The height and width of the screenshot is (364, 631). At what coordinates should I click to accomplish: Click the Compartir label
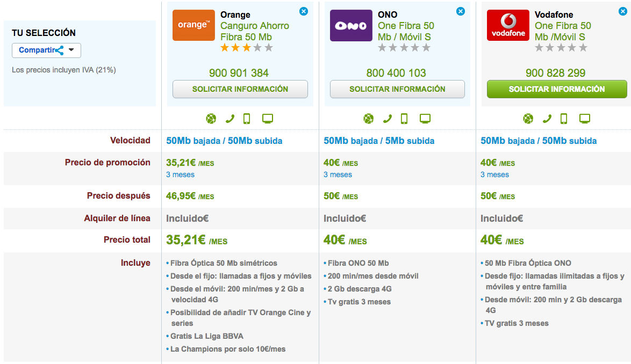click(37, 50)
